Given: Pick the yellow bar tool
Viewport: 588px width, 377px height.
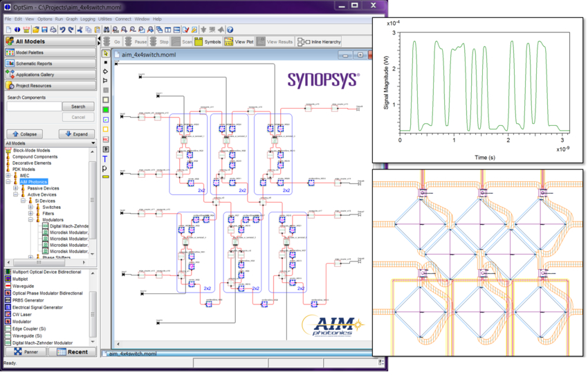Looking at the screenshot, I should (106, 176).
